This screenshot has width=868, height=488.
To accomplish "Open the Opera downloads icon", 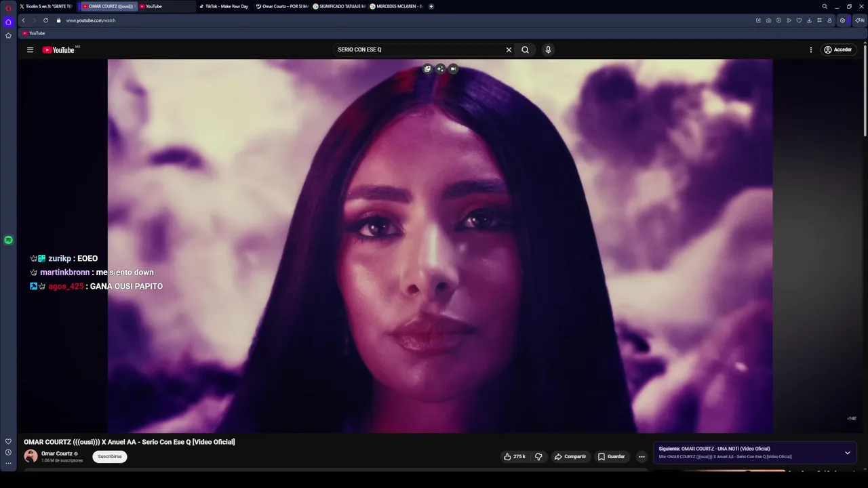I will click(809, 20).
